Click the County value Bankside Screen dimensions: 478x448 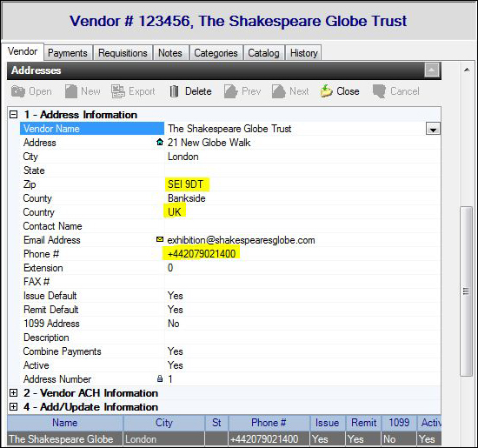[186, 198]
